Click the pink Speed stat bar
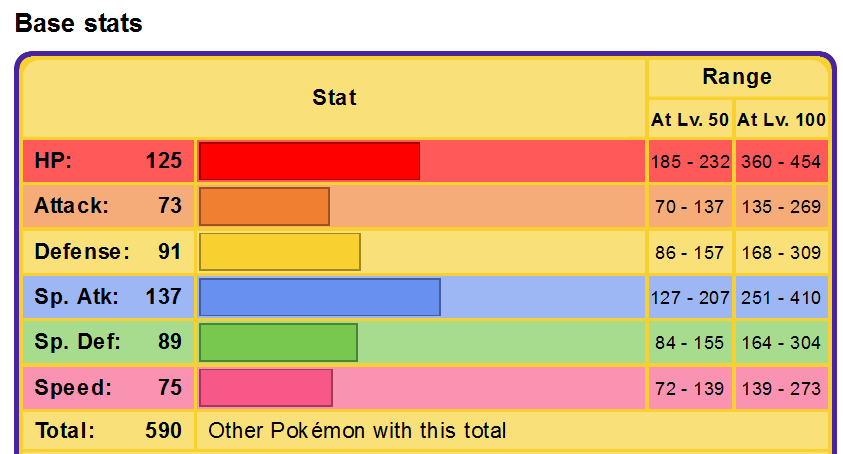 (x=265, y=388)
